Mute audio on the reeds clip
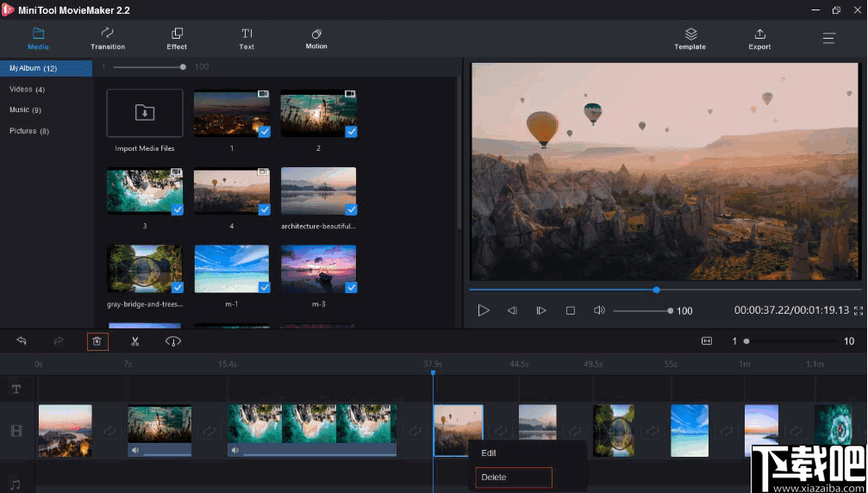The width and height of the screenshot is (868, 493). [135, 450]
